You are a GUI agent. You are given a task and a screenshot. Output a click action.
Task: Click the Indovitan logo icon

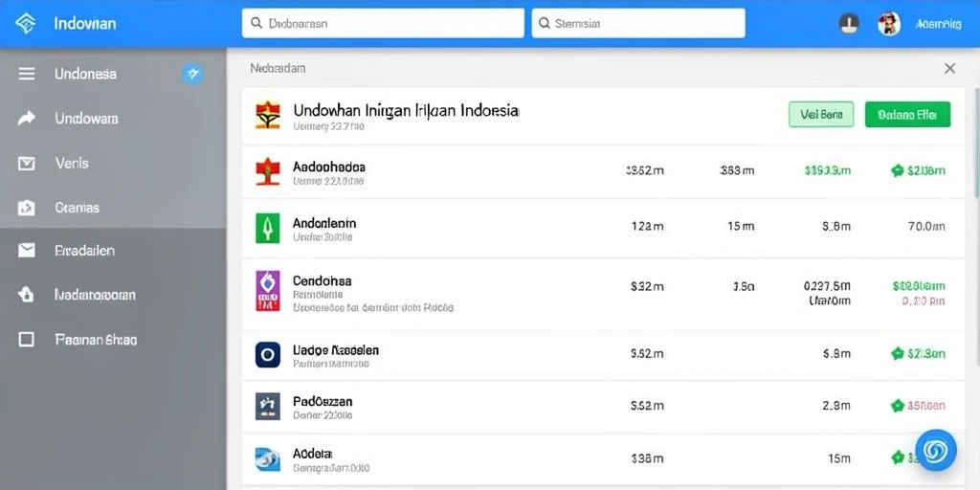click(x=25, y=24)
